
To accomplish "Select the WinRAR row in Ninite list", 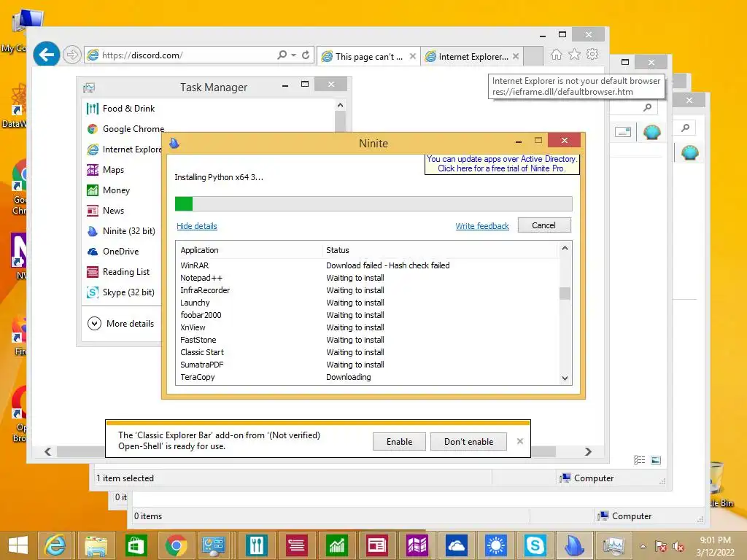I will (x=367, y=265).
